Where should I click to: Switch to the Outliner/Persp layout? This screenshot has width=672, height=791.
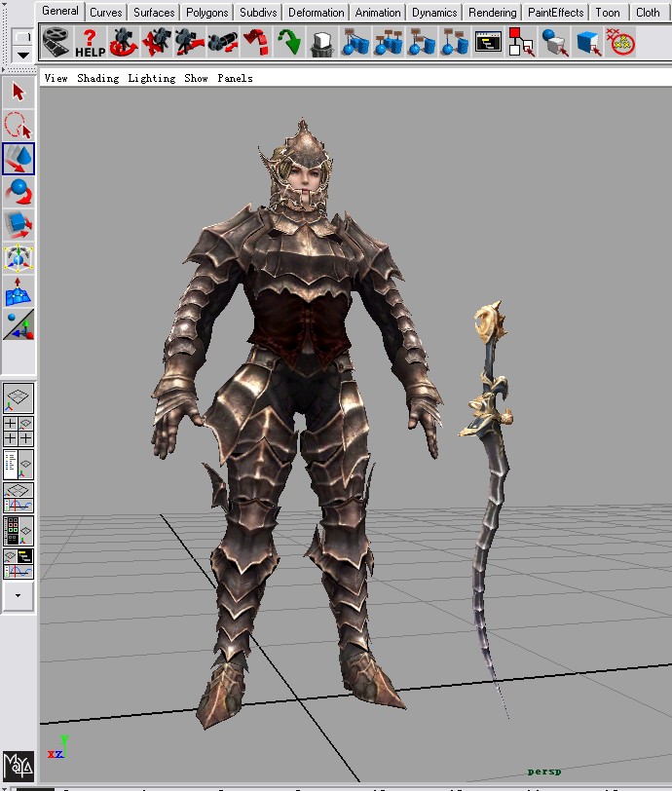[19, 465]
